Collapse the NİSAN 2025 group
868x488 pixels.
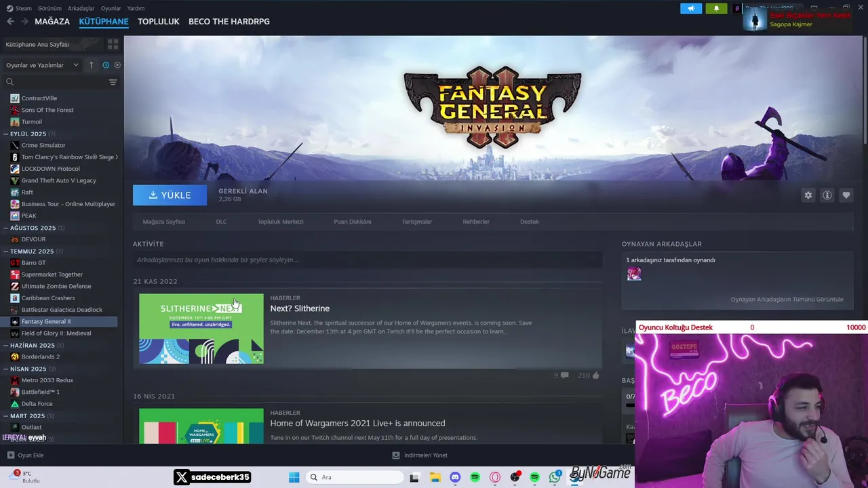6,369
